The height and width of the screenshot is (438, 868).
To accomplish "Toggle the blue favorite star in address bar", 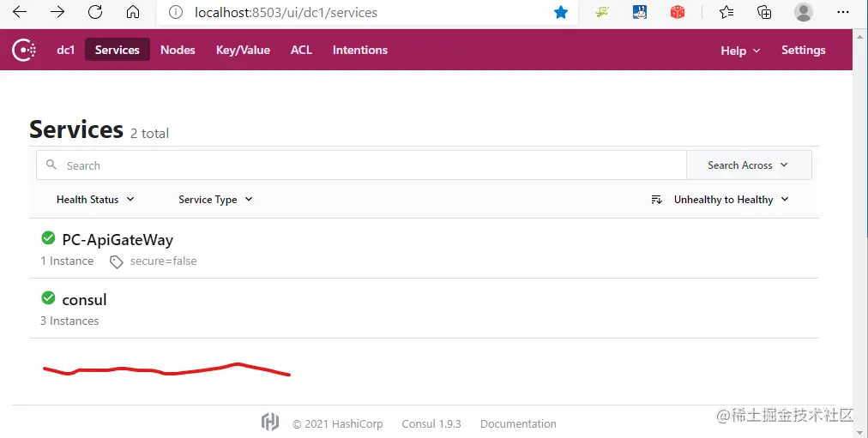I will [x=561, y=12].
